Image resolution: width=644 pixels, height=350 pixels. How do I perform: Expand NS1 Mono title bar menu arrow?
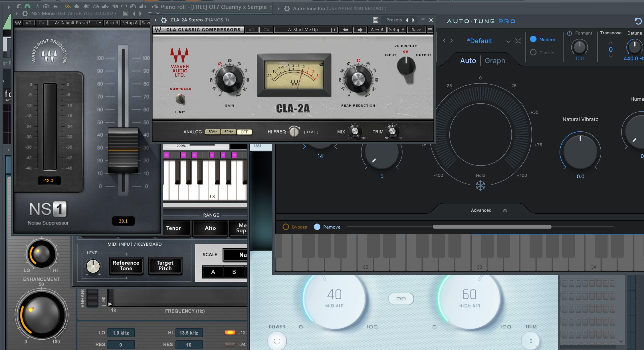(17, 13)
